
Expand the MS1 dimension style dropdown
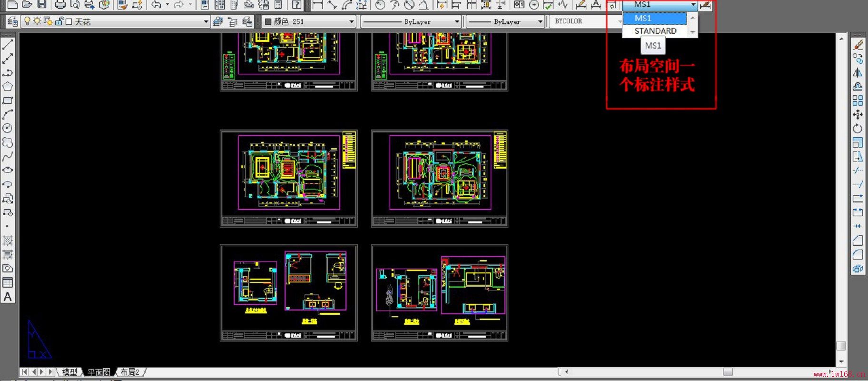pos(693,5)
